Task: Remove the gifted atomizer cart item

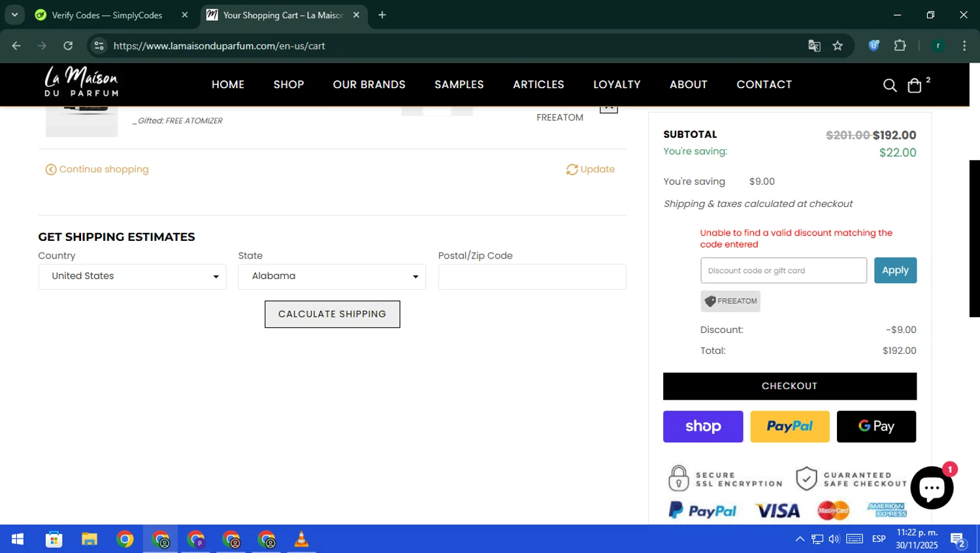Action: [x=608, y=109]
